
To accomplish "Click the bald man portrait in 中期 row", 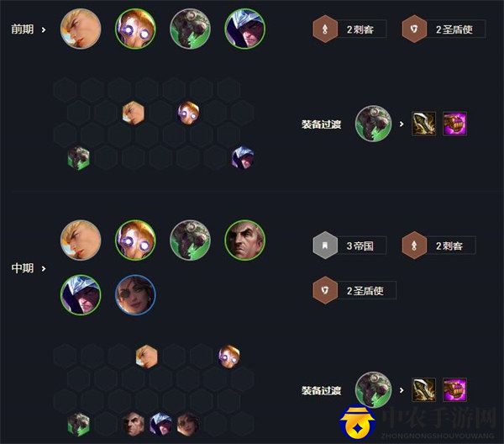I will [245, 240].
